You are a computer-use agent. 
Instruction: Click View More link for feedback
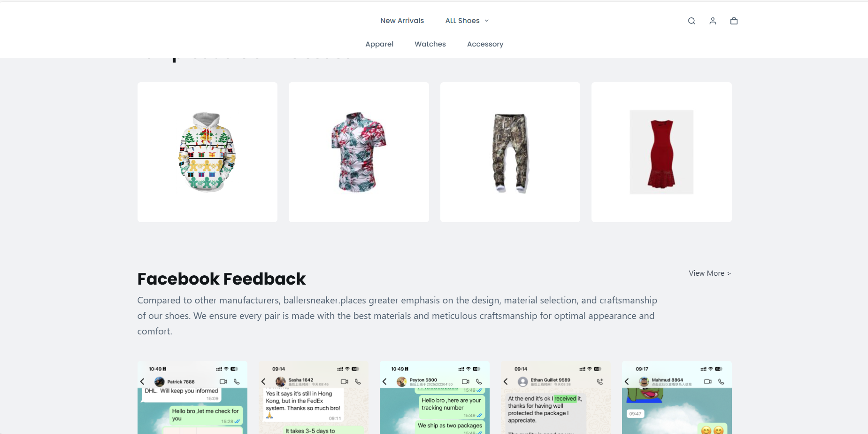click(710, 273)
